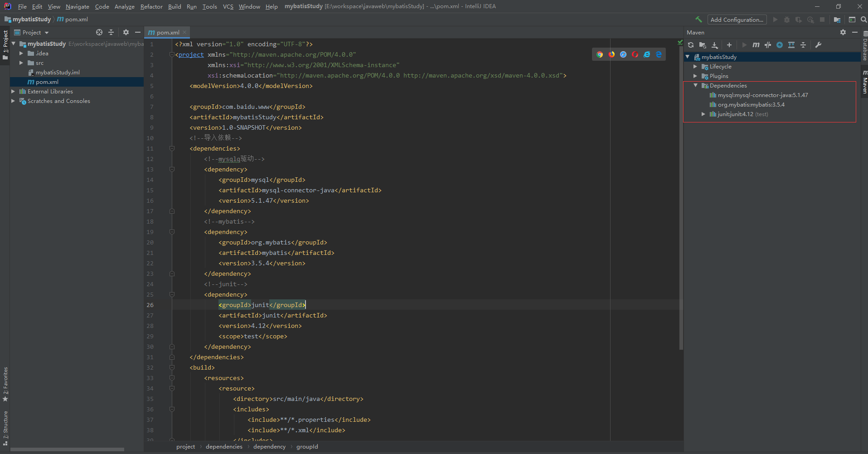Click Maven Download Sources icon
This screenshot has width=868, height=454.
(714, 45)
